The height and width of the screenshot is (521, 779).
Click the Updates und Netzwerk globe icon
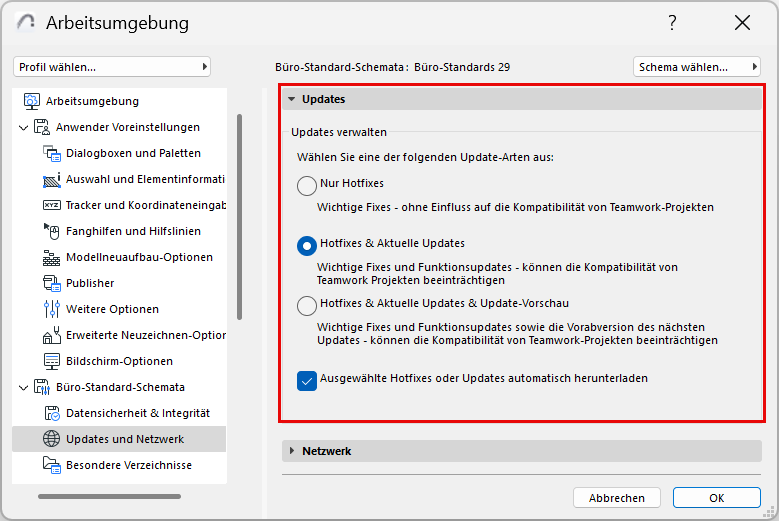click(52, 439)
